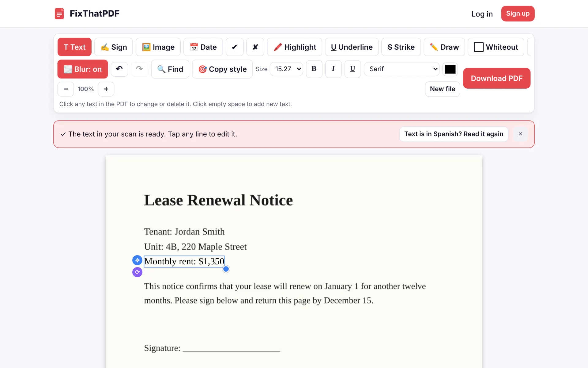The image size is (588, 368).
Task: Click the 'Lease Renewal Notice' heading
Action: click(x=218, y=200)
